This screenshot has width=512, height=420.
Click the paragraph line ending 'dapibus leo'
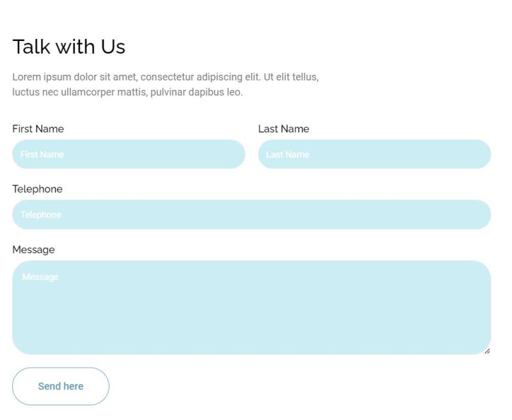click(x=127, y=92)
